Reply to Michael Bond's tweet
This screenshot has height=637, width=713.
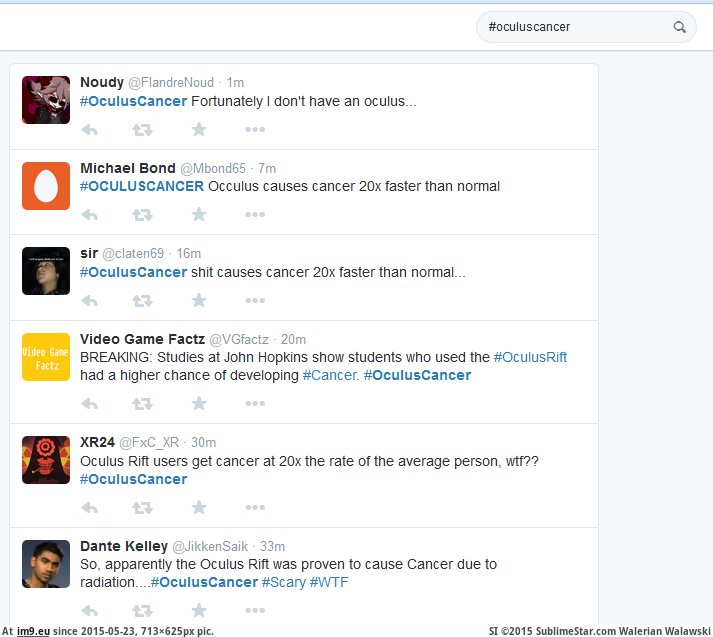click(x=90, y=215)
